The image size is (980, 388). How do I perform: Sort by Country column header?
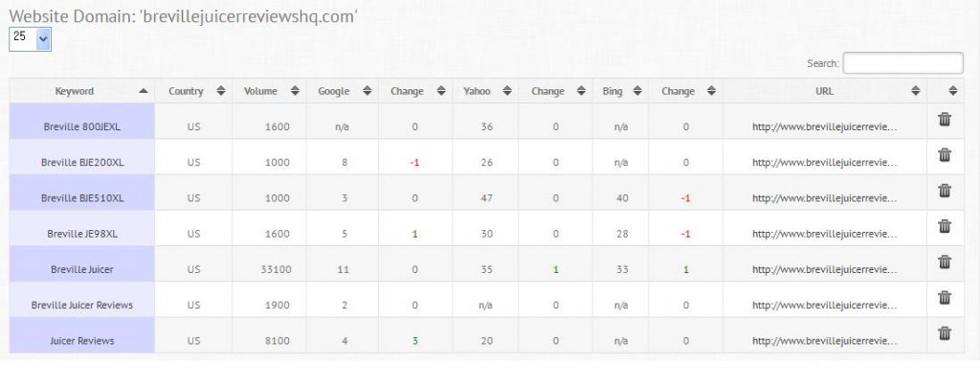click(193, 91)
